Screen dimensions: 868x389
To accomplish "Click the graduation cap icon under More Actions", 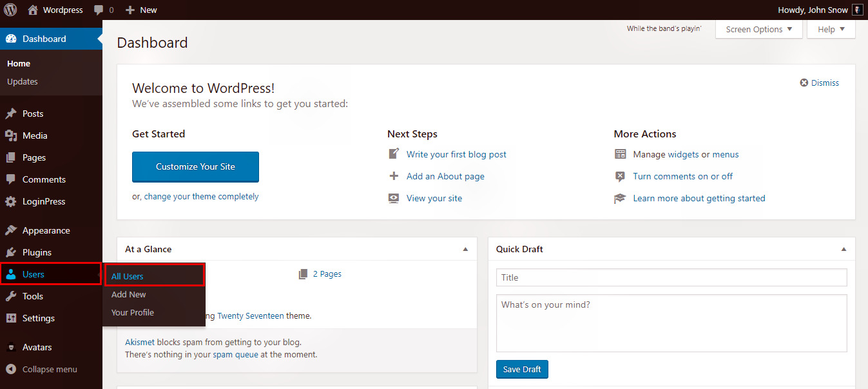I will pos(620,198).
